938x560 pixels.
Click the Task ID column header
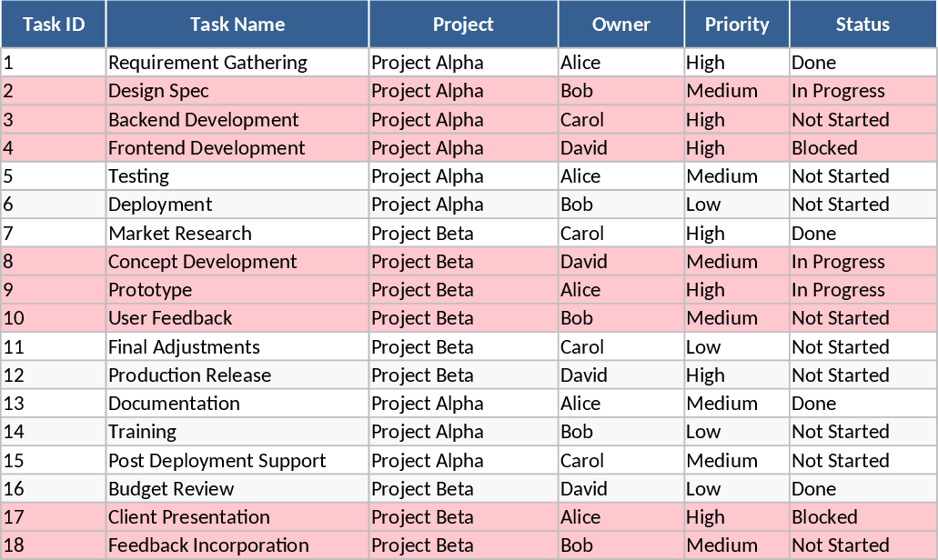(x=54, y=25)
